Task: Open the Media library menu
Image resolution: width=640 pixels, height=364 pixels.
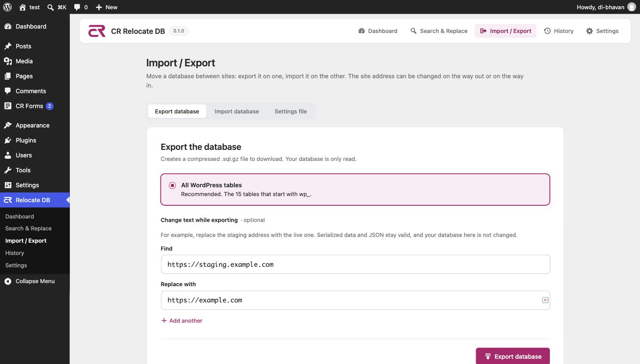Action: 35,61
